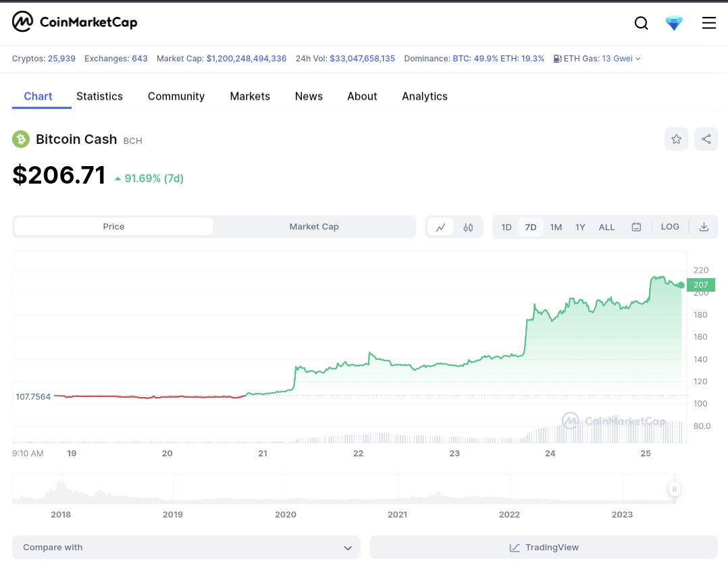Switch to the Analytics tab
728x582 pixels.
pos(424,96)
